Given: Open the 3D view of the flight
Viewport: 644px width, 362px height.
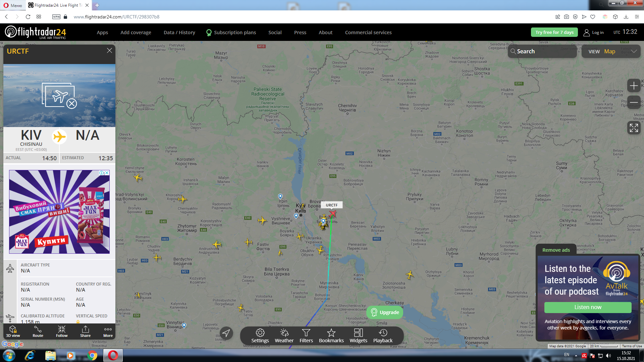Looking at the screenshot, I should [x=13, y=331].
